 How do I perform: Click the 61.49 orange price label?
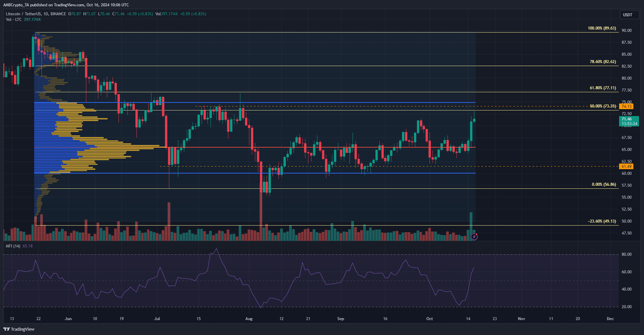coord(626,167)
